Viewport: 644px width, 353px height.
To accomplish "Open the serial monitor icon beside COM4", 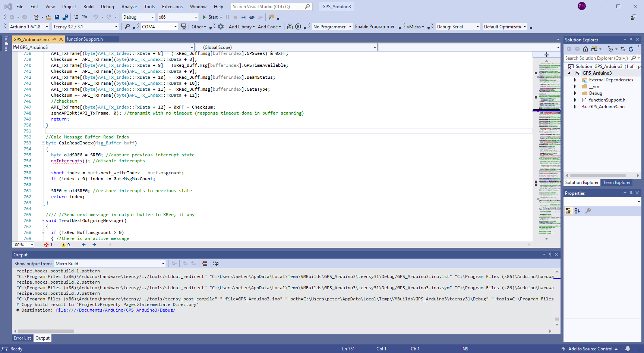I will [183, 26].
